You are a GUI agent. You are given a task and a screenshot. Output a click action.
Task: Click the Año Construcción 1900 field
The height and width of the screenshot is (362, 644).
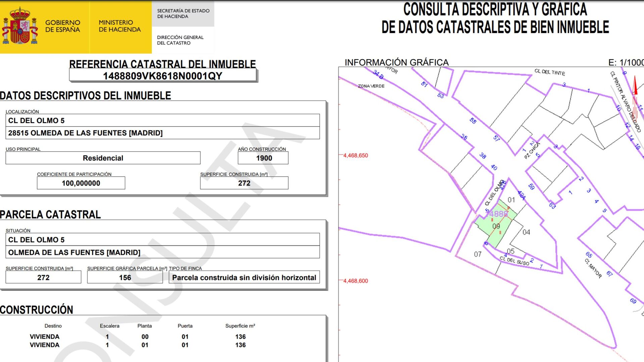pos(263,158)
